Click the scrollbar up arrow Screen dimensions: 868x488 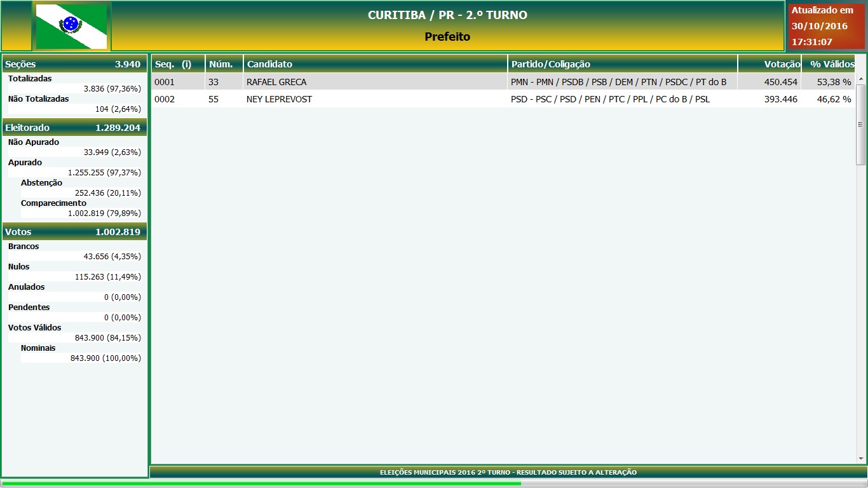(861, 79)
